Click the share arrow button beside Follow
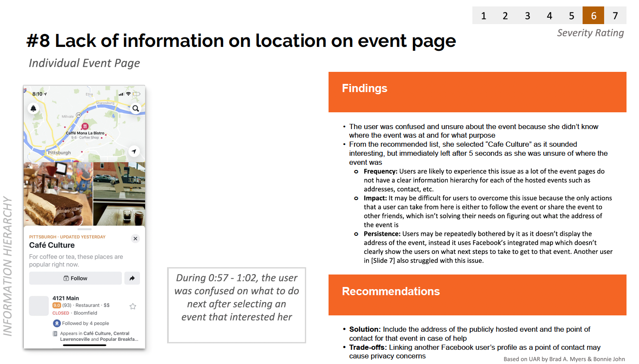The height and width of the screenshot is (364, 639). point(132,278)
